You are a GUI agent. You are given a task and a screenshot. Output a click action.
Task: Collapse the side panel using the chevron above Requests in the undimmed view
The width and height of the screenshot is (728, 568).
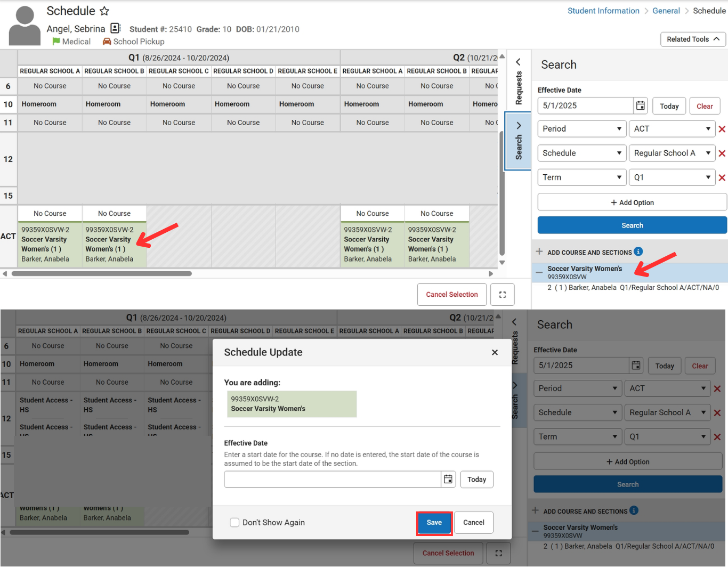click(518, 62)
